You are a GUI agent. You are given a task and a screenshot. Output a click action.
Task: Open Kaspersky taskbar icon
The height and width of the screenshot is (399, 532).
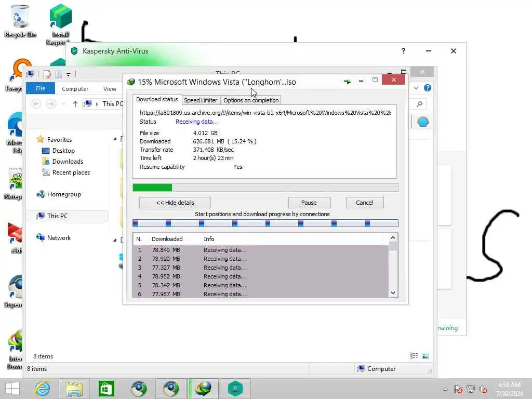(x=235, y=389)
